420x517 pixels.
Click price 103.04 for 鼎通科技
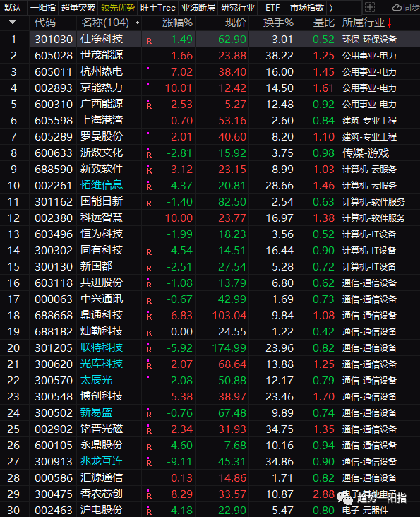click(229, 316)
